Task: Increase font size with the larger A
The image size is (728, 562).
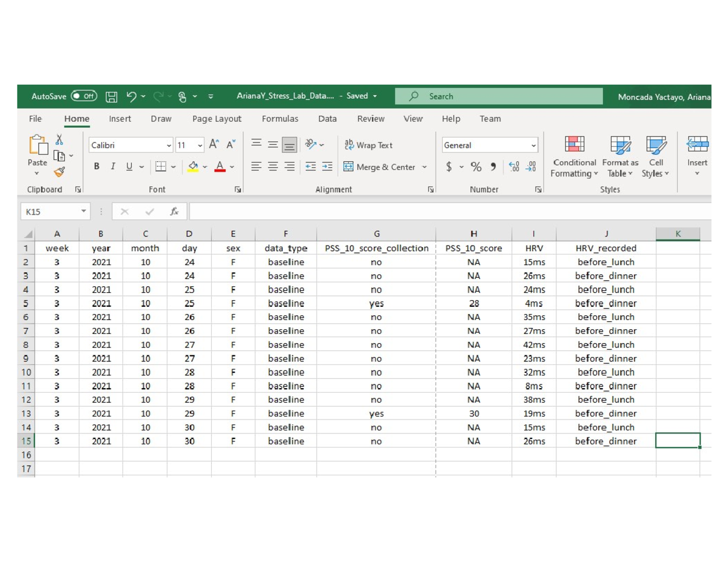Action: coord(214,145)
